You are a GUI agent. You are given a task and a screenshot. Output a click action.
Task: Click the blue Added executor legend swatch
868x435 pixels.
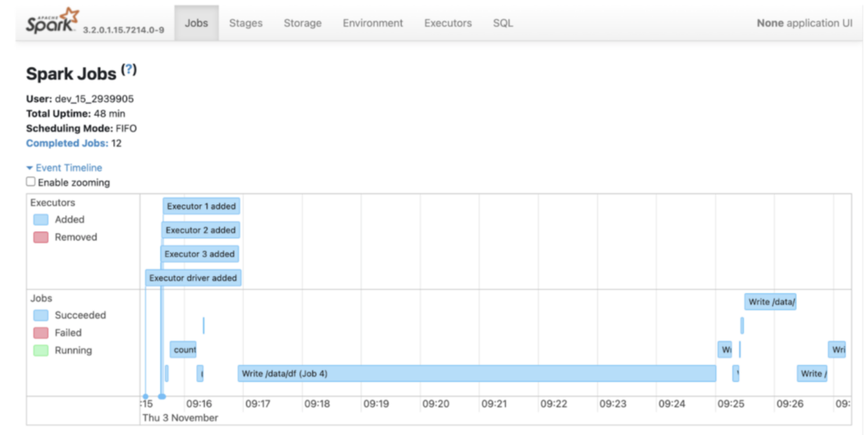(41, 220)
